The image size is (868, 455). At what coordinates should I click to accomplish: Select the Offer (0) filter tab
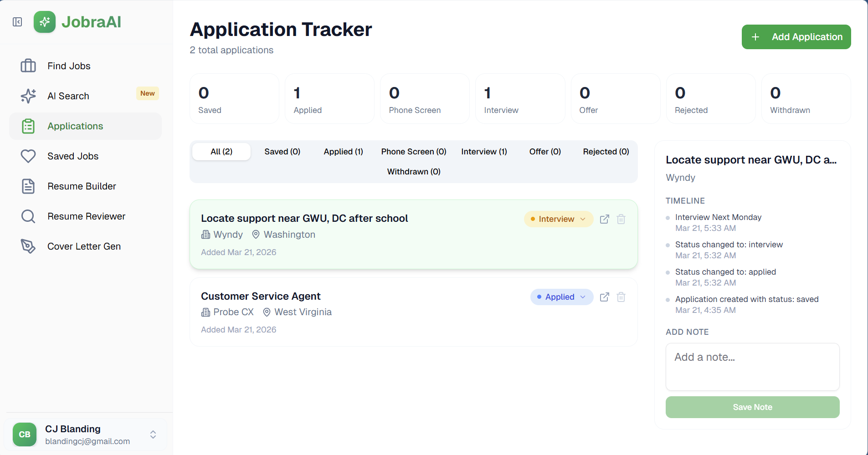click(545, 152)
